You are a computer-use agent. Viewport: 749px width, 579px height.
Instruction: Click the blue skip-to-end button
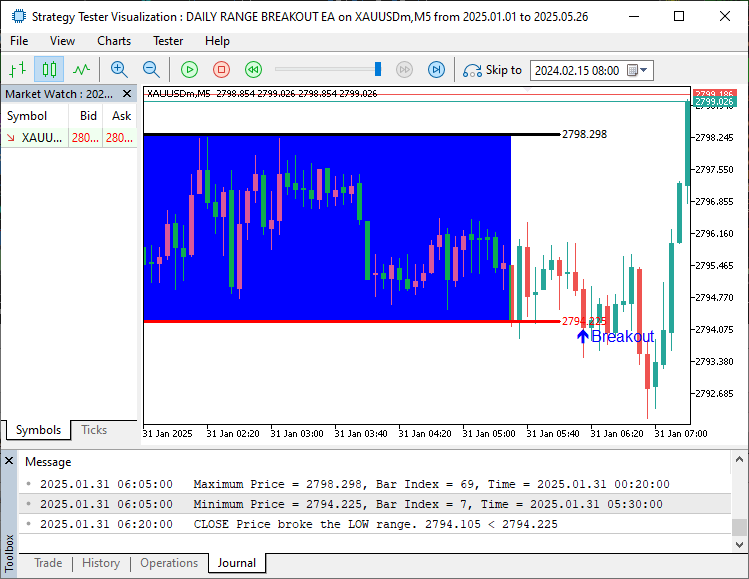[436, 69]
